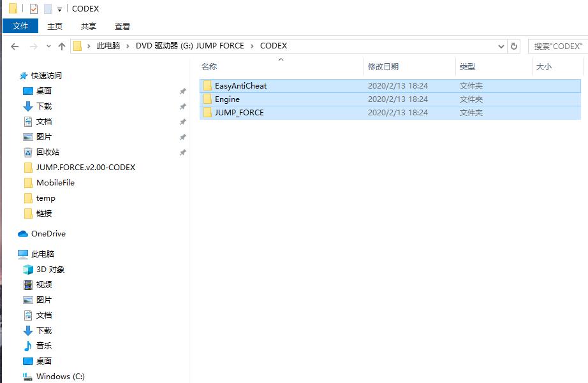Open 链接 folder in sidebar
Viewport: 588px width, 383px height.
(x=44, y=213)
